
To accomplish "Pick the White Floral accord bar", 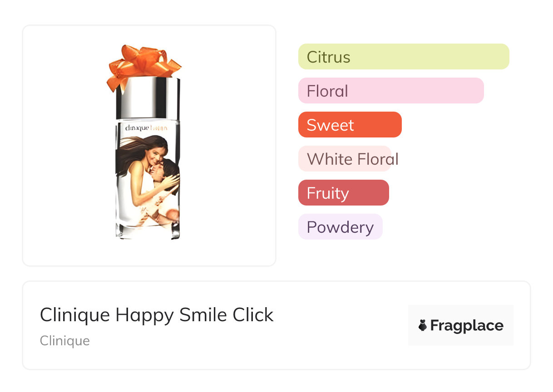I will tap(345, 159).
